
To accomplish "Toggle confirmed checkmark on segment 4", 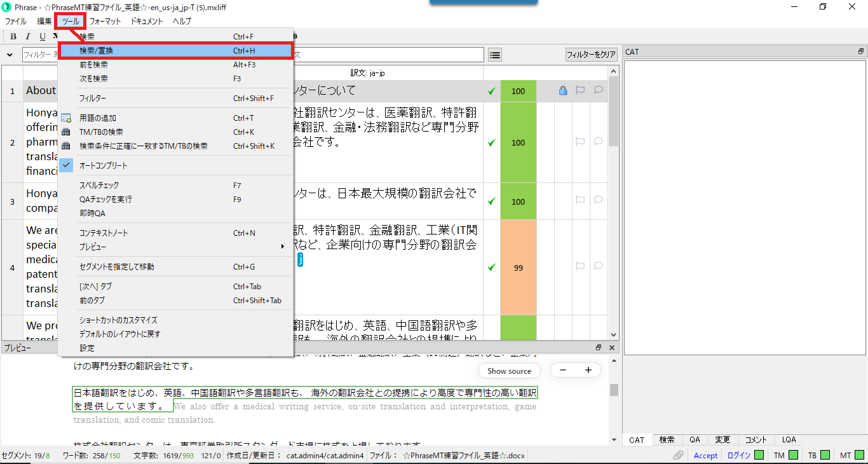I will pyautogui.click(x=491, y=268).
